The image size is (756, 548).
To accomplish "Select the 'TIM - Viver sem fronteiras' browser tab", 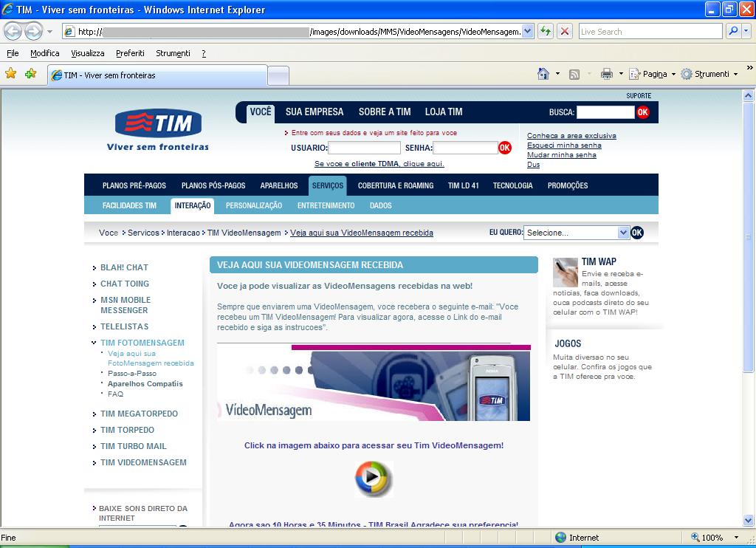I will coord(157,75).
